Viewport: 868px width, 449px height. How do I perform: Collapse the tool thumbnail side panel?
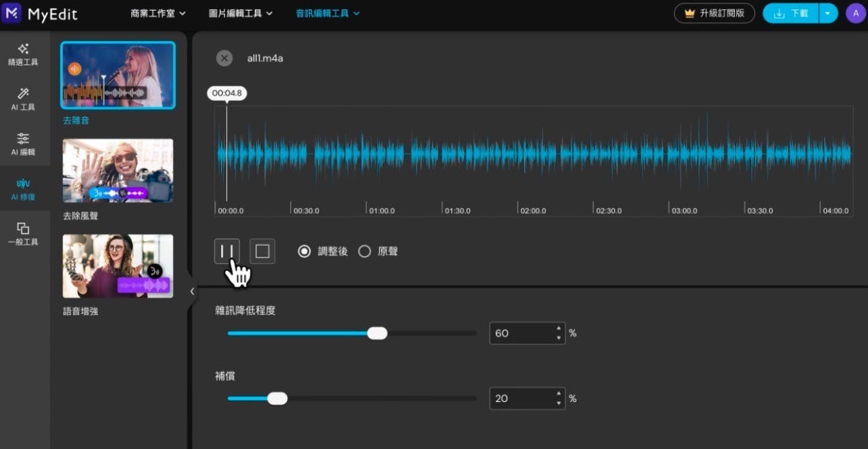coord(192,291)
